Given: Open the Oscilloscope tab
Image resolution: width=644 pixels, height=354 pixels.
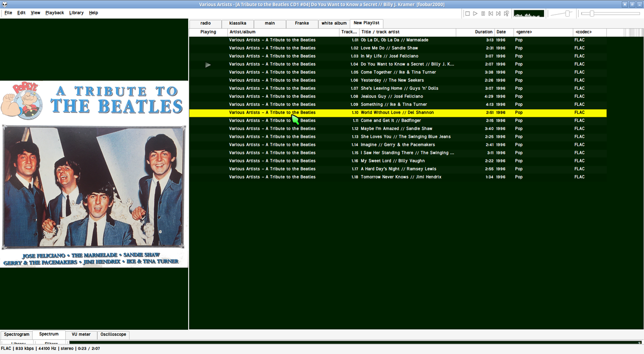Looking at the screenshot, I should pyautogui.click(x=113, y=334).
